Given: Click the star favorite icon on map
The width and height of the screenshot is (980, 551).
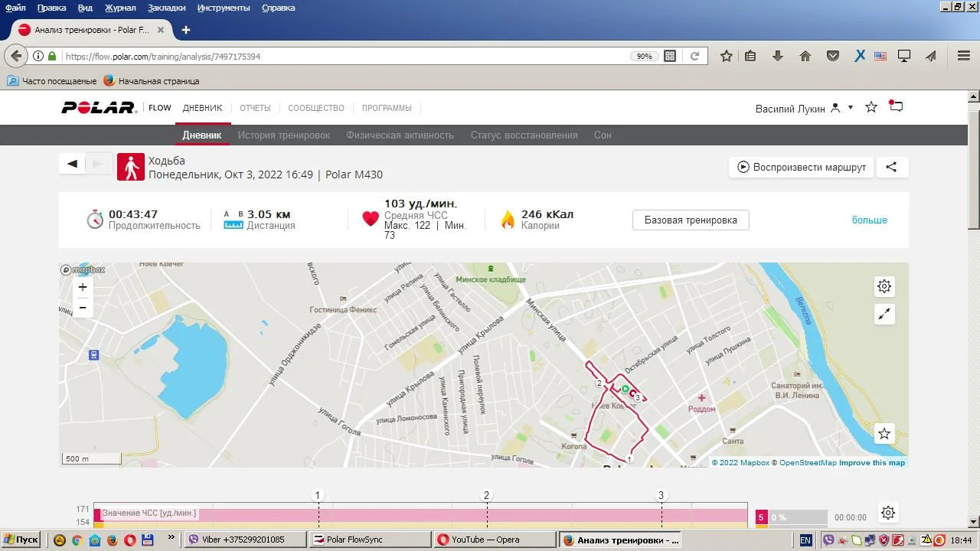Looking at the screenshot, I should click(884, 434).
